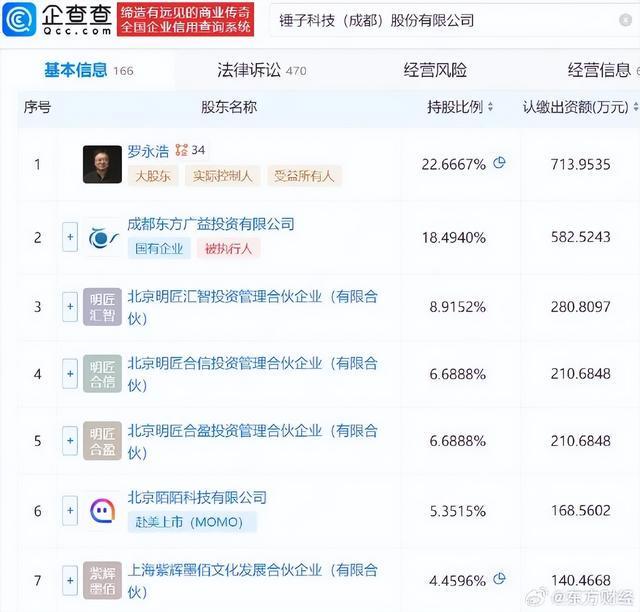Click the 被执行人 tag

[x=229, y=248]
